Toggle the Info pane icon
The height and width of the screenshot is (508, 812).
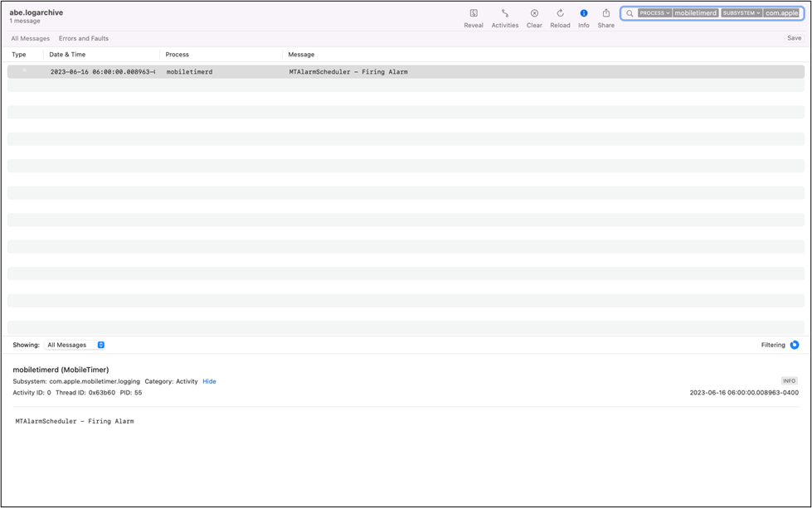click(x=584, y=14)
